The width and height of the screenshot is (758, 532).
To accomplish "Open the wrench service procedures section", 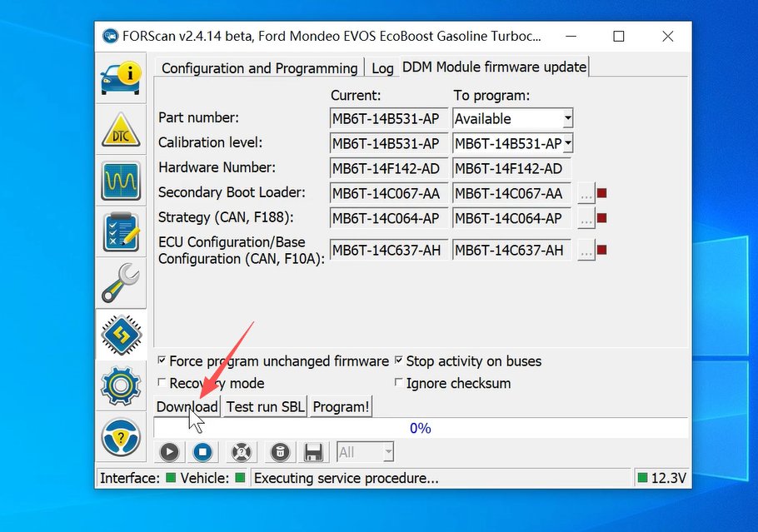I will pos(121,283).
